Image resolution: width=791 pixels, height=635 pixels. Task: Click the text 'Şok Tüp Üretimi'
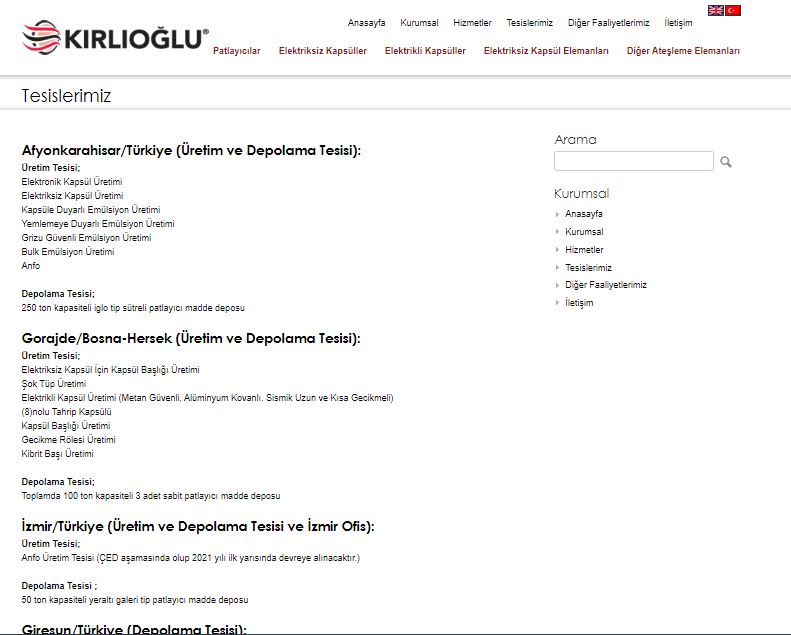click(x=53, y=384)
